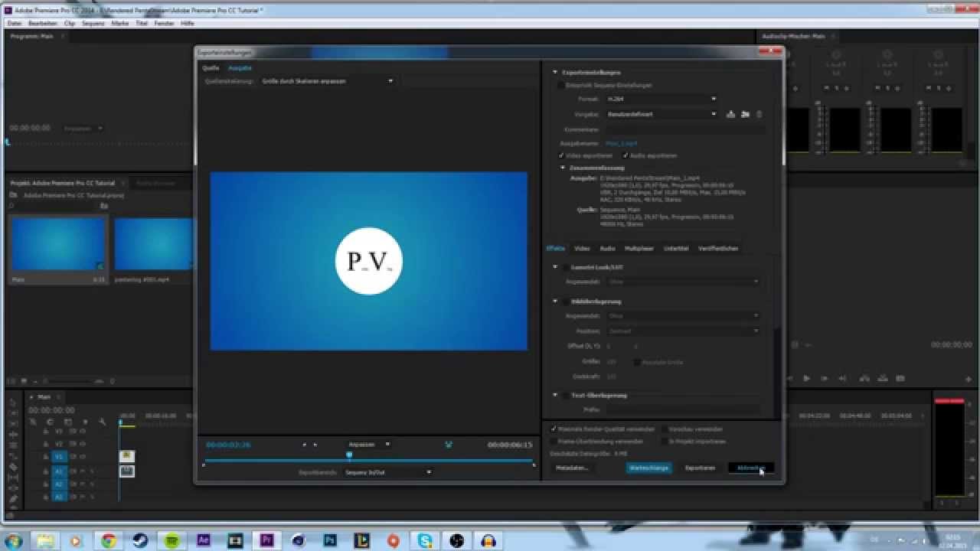Viewport: 980px width, 551px height.
Task: Open the Anpassen zoom dropdown under preview
Action: [x=369, y=445]
